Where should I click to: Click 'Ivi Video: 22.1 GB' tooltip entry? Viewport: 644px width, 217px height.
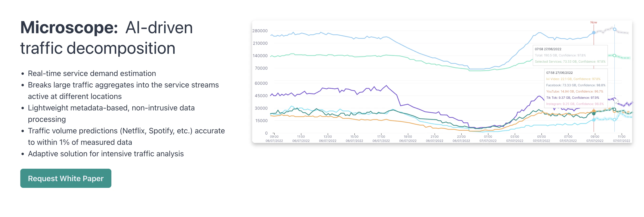tap(573, 79)
